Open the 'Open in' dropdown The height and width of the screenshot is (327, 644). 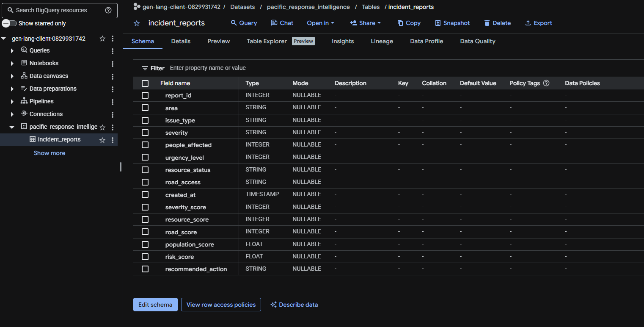(321, 23)
